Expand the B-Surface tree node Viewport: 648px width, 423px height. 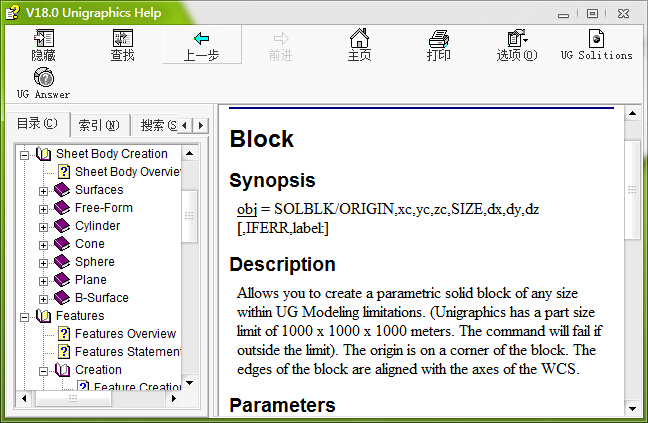point(43,299)
